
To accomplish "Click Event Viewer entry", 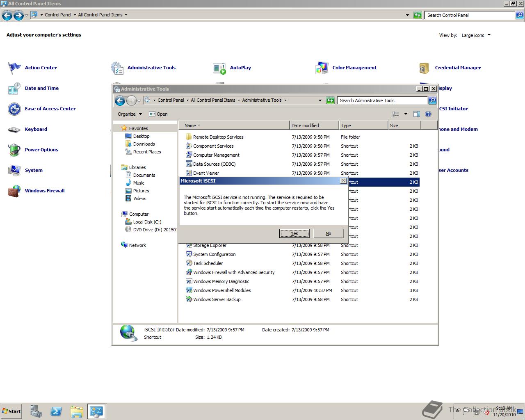I will [x=206, y=173].
